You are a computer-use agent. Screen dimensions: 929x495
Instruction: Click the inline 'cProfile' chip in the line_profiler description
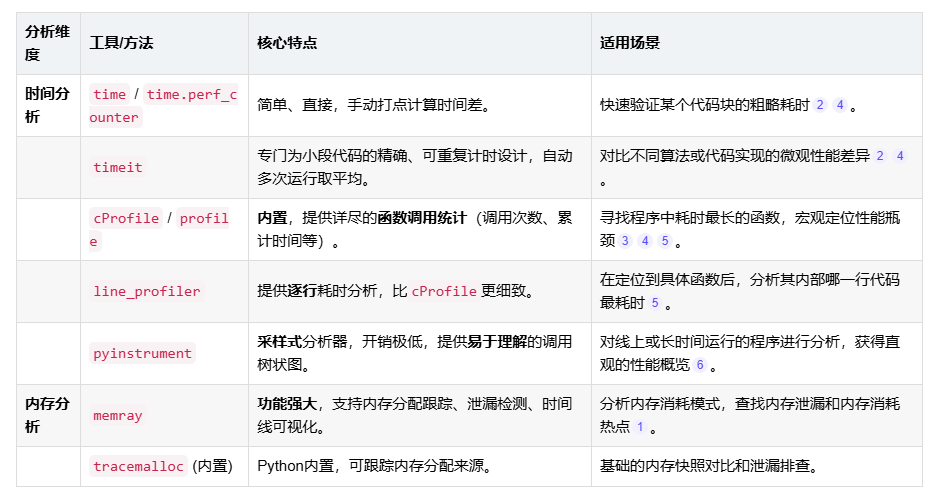pyautogui.click(x=444, y=291)
